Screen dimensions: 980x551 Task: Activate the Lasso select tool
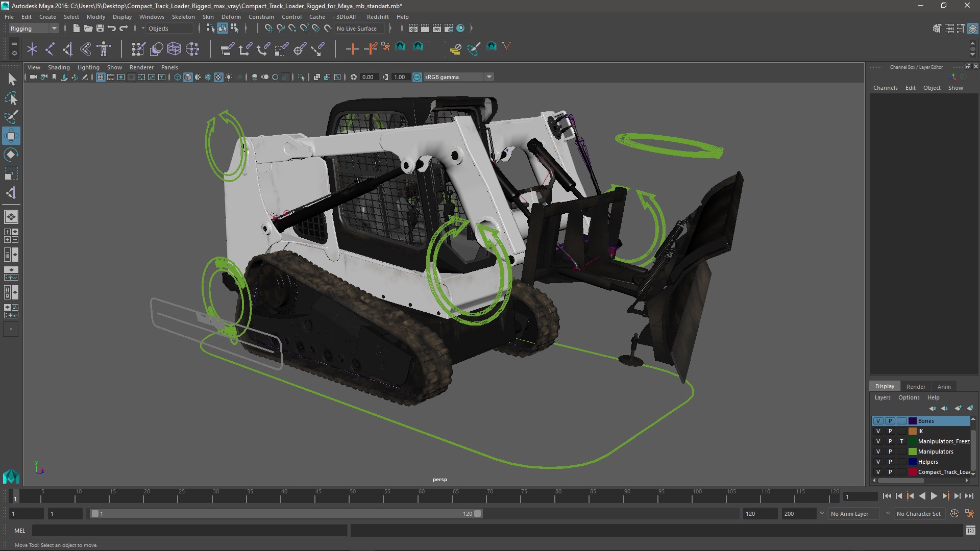tap(11, 98)
